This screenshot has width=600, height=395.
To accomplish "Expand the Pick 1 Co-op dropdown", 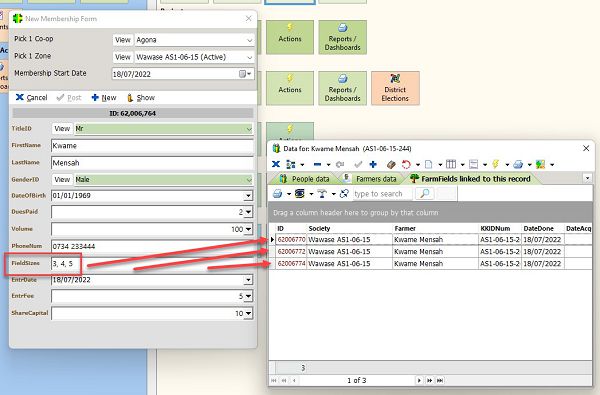I will point(249,40).
